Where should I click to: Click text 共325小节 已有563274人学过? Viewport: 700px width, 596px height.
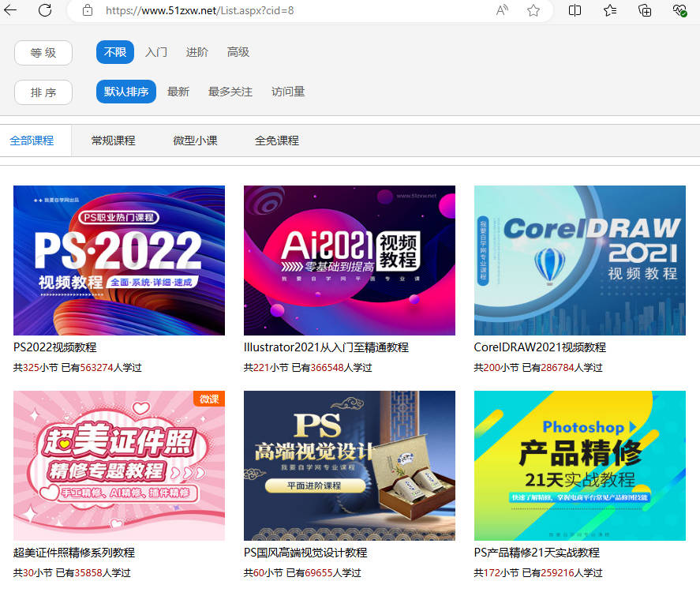click(x=77, y=367)
